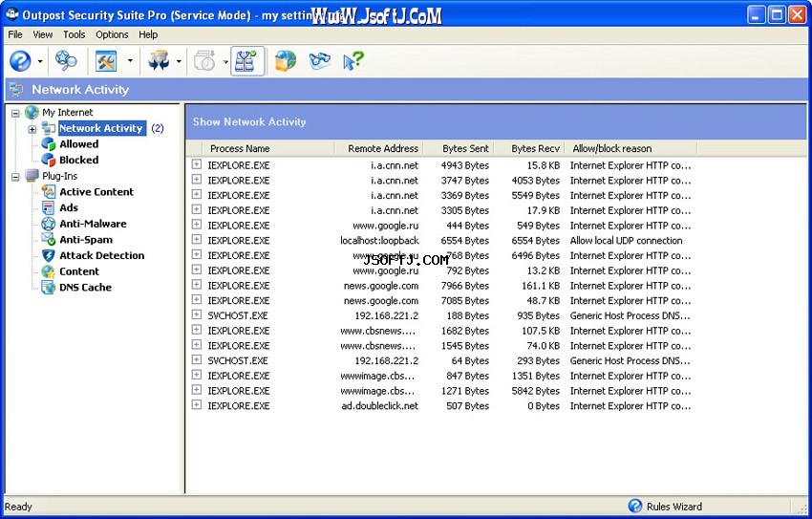Activate the cursor with question mark help

[x=353, y=60]
